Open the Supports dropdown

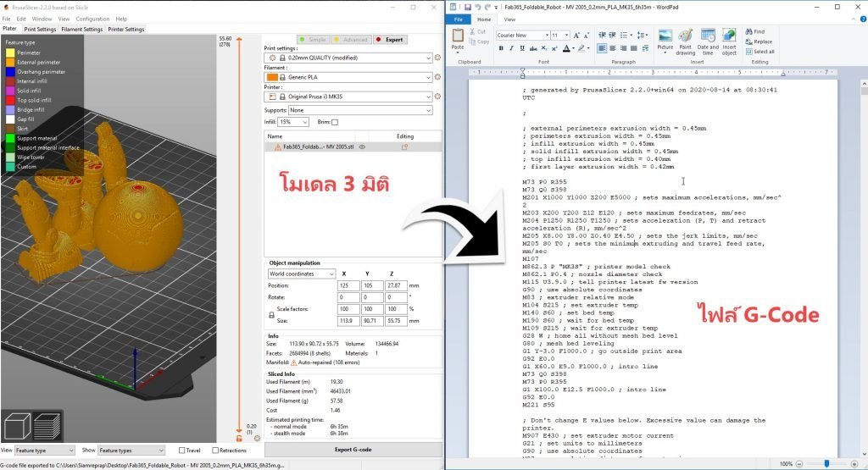click(x=427, y=110)
